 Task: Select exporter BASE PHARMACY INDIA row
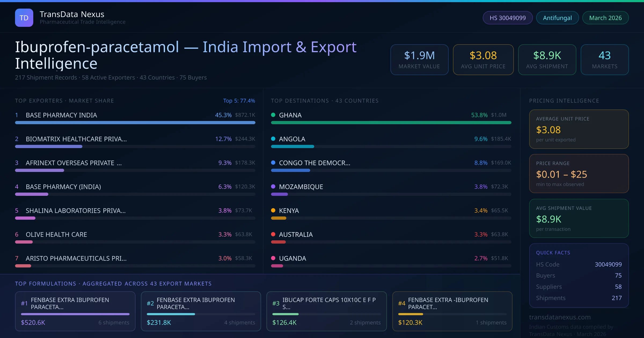61,115
